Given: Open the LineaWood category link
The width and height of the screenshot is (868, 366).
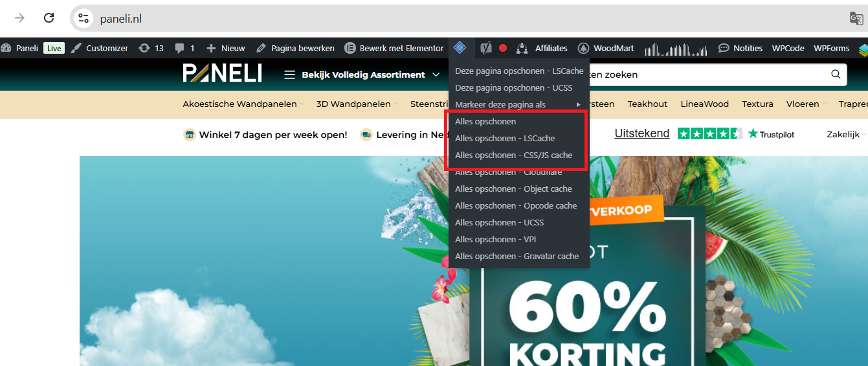Looking at the screenshot, I should (704, 104).
